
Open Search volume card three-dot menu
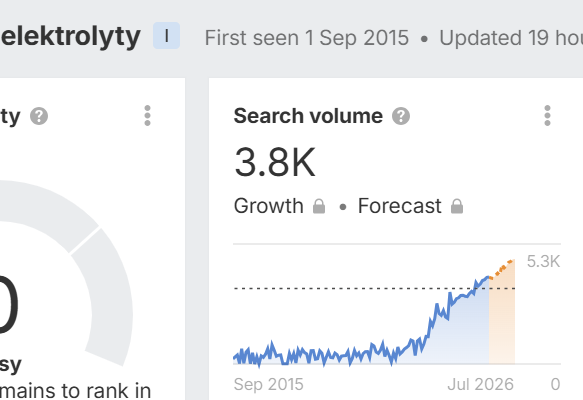547,116
